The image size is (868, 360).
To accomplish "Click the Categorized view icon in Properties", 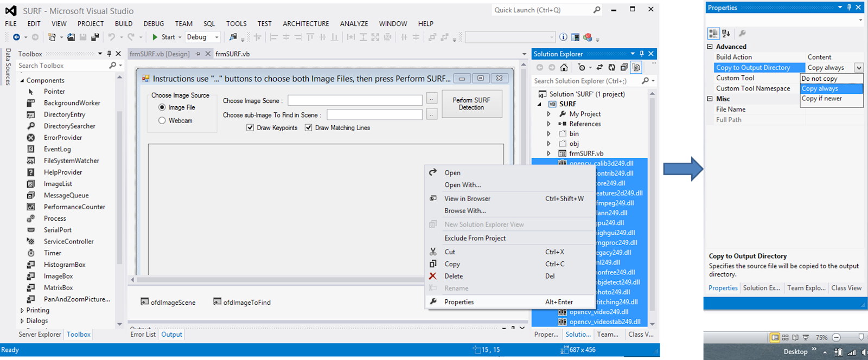I will (x=713, y=34).
